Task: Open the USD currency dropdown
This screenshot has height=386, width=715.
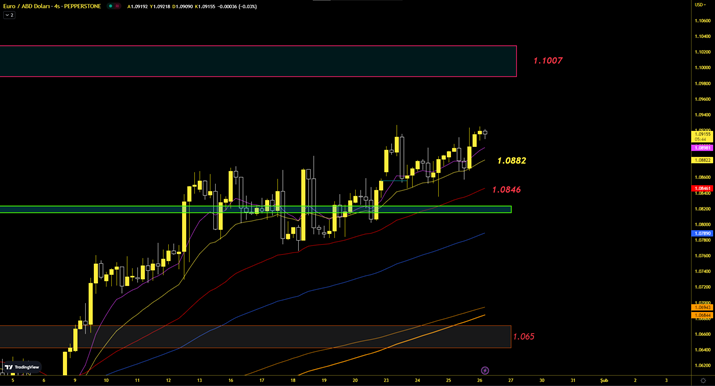Action: pos(700,5)
